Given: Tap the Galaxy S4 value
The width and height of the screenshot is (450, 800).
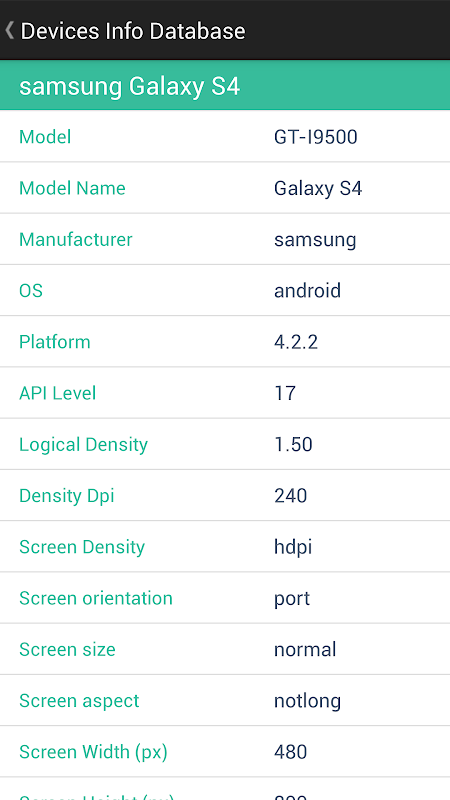Looking at the screenshot, I should [318, 188].
